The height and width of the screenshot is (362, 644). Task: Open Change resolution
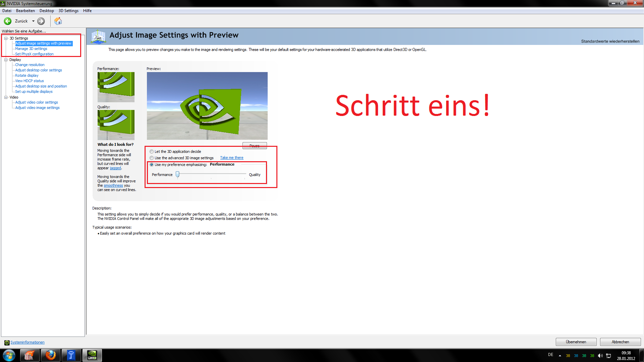(30, 65)
